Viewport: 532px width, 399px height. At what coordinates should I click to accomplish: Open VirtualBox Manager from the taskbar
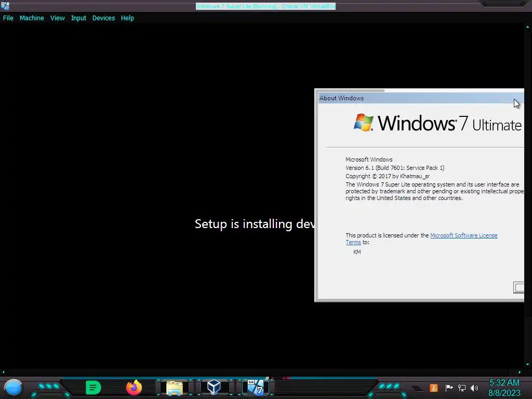(x=214, y=388)
